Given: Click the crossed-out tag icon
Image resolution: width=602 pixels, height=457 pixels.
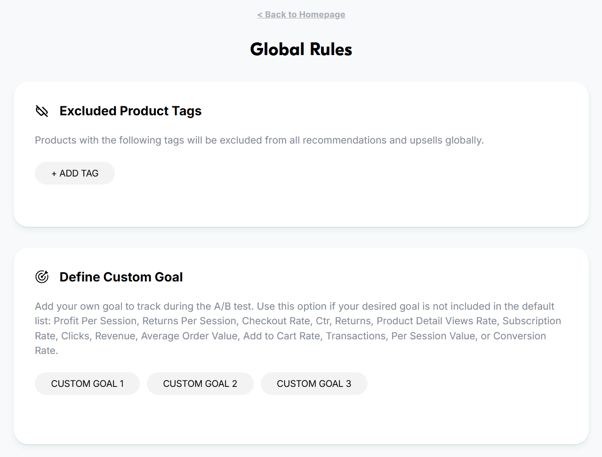Looking at the screenshot, I should point(42,111).
